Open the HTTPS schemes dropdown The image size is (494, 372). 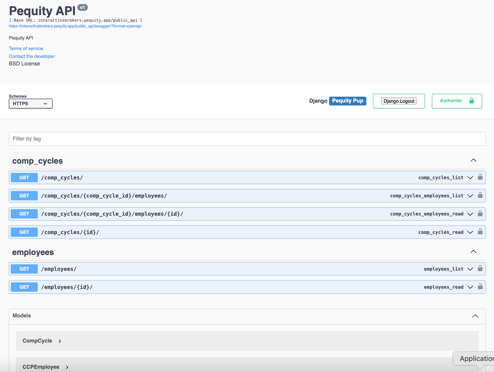30,104
